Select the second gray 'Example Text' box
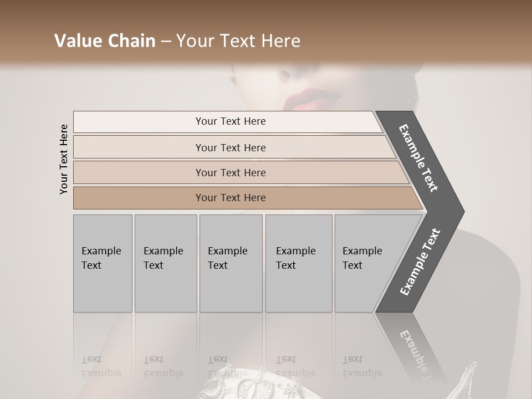 166,263
